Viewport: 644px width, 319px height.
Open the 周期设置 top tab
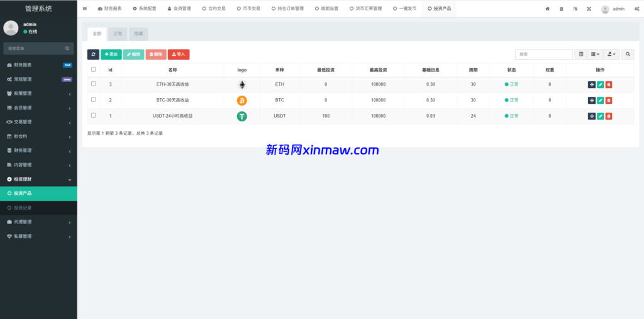click(x=326, y=9)
